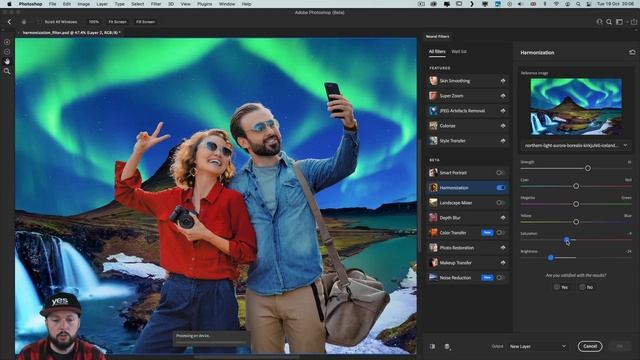640x360 pixels.
Task: Click the date and time in menu bar
Action: click(616, 4)
